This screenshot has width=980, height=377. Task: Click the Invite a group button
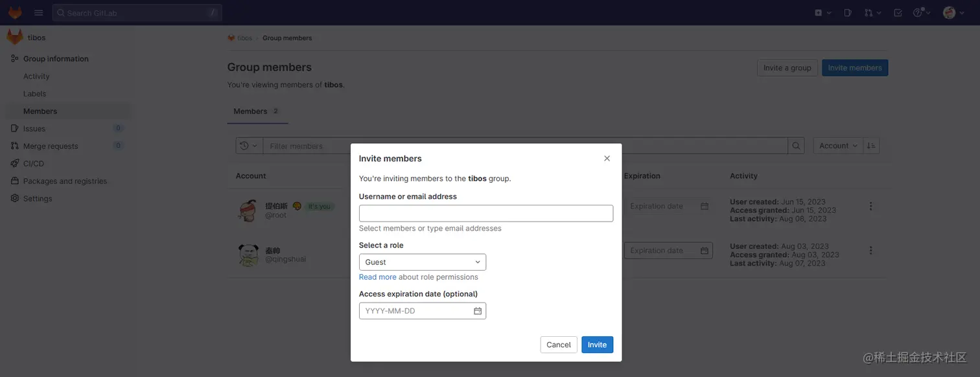click(x=787, y=67)
